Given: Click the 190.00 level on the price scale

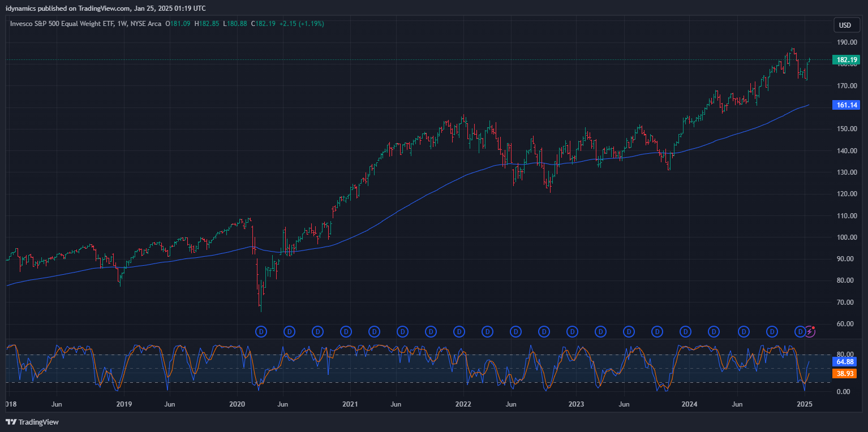Looking at the screenshot, I should coord(847,42).
